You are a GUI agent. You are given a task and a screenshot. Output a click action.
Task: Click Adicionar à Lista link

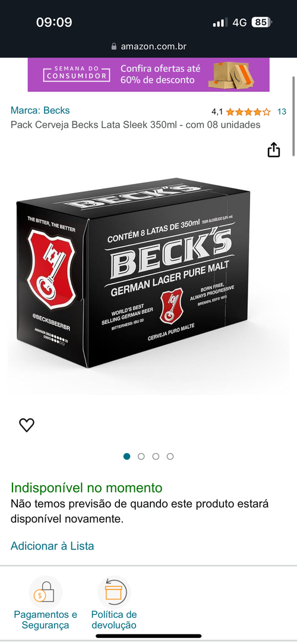[x=52, y=546]
